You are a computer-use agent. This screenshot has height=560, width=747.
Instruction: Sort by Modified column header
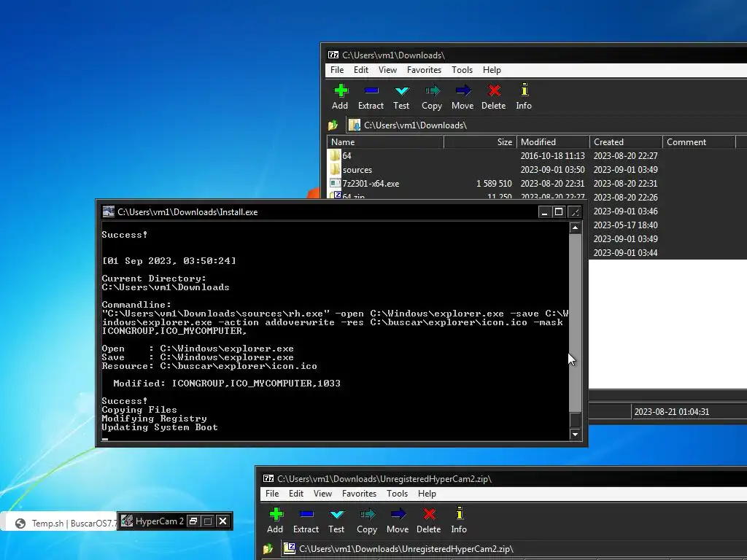click(x=553, y=142)
